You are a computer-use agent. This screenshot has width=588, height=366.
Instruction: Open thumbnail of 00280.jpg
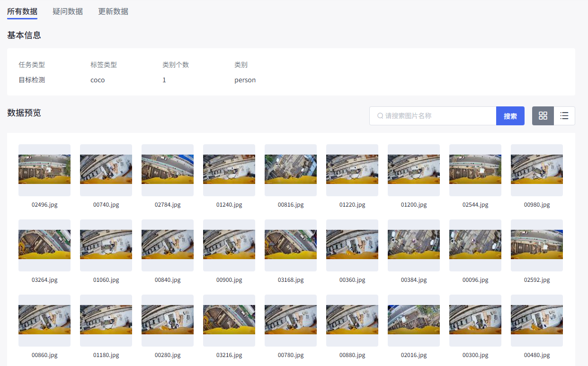168,321
